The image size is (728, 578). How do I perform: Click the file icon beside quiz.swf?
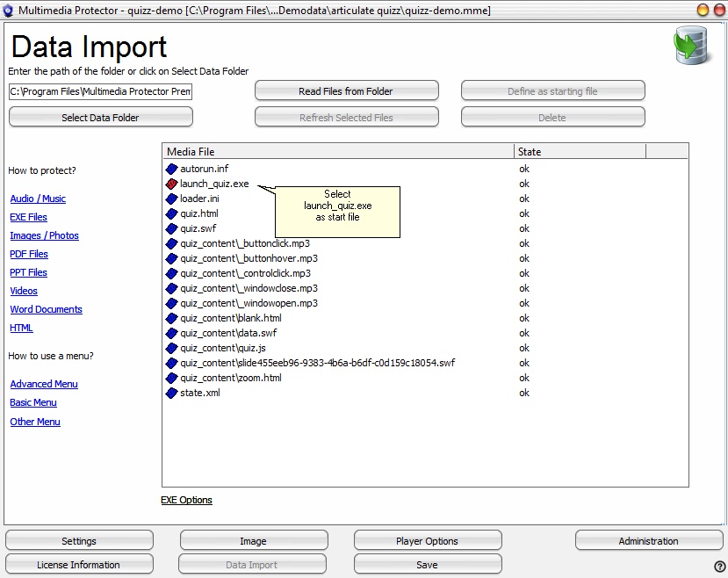172,228
